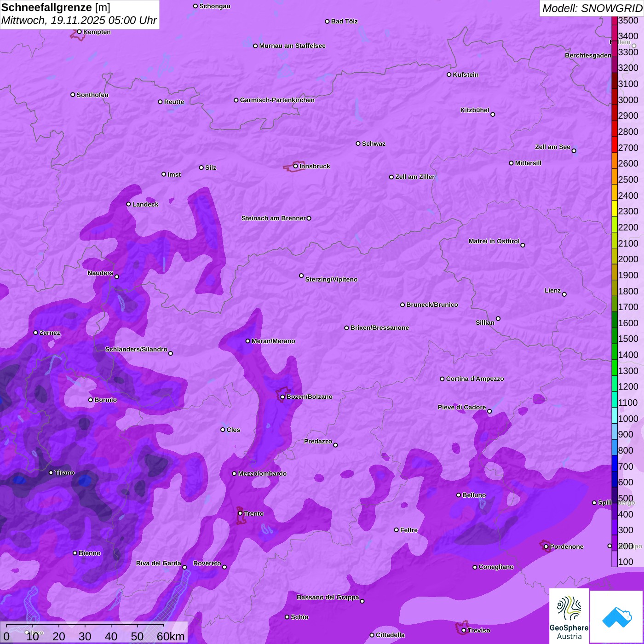This screenshot has height=644, width=644.
Task: Select the Kitzbühel label
Action: (x=475, y=110)
